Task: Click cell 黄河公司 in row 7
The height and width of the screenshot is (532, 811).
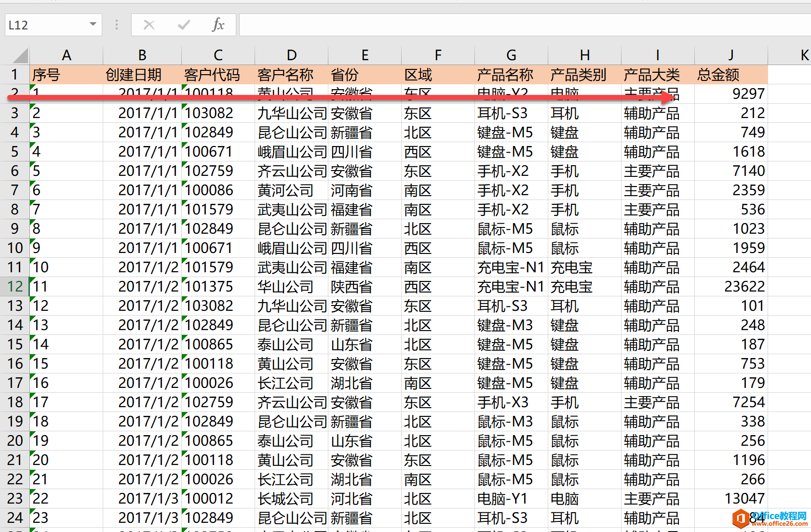Action: (x=292, y=190)
